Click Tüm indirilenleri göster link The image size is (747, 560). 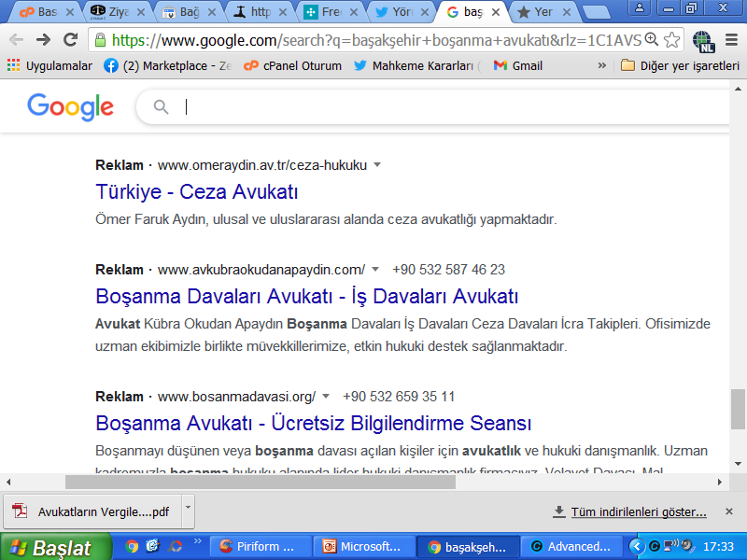click(x=639, y=511)
